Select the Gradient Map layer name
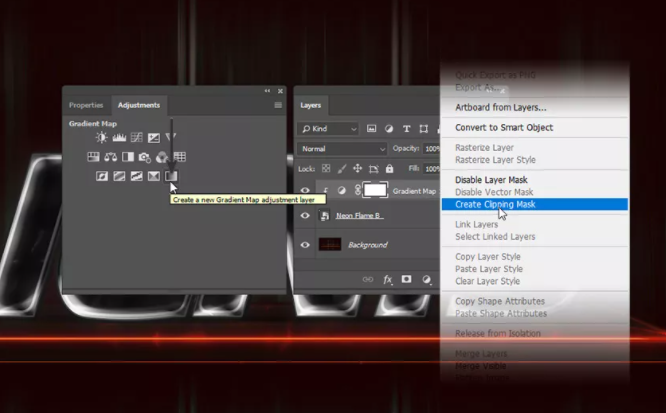The width and height of the screenshot is (666, 413). [414, 191]
